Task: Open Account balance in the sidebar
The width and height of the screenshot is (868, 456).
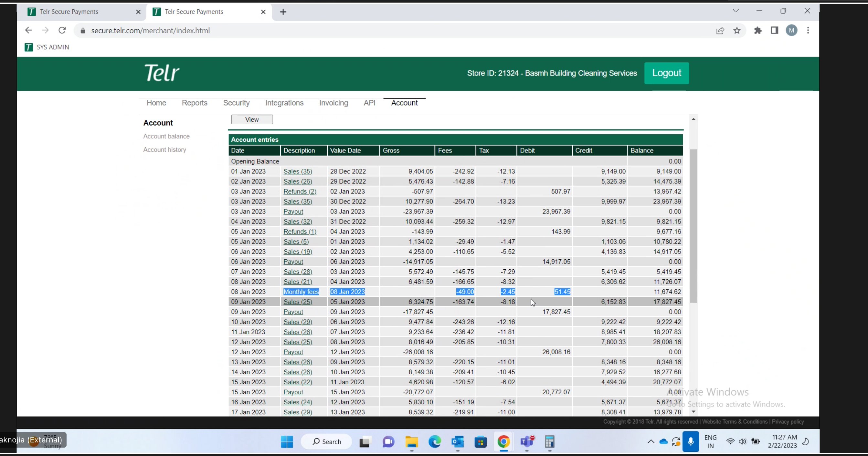Action: pyautogui.click(x=166, y=136)
